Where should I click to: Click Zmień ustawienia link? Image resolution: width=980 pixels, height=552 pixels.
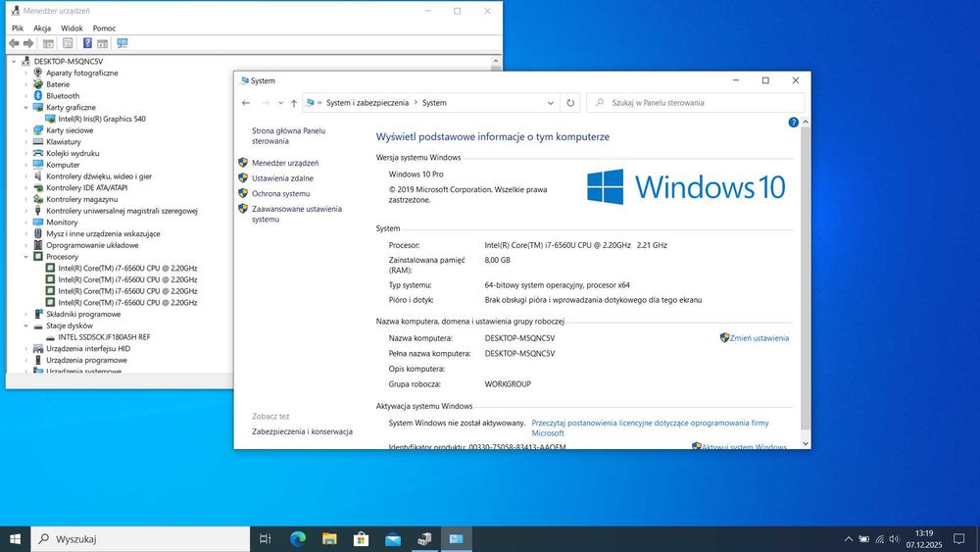(x=759, y=338)
